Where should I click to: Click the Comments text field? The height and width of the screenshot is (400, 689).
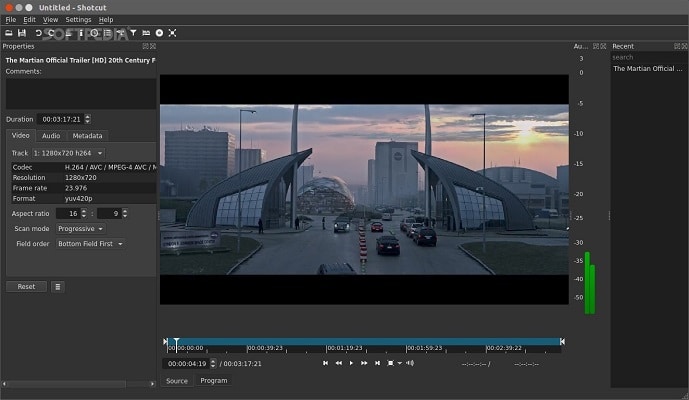80,93
